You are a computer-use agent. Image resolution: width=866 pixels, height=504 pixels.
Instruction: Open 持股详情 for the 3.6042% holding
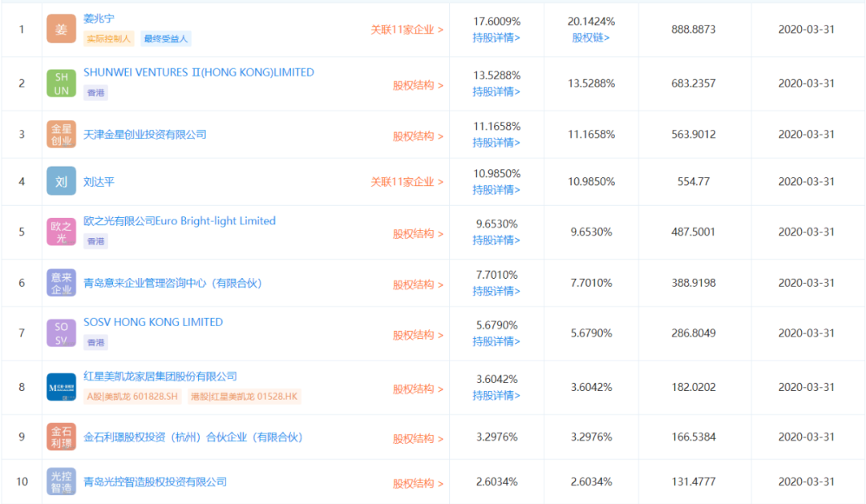496,395
